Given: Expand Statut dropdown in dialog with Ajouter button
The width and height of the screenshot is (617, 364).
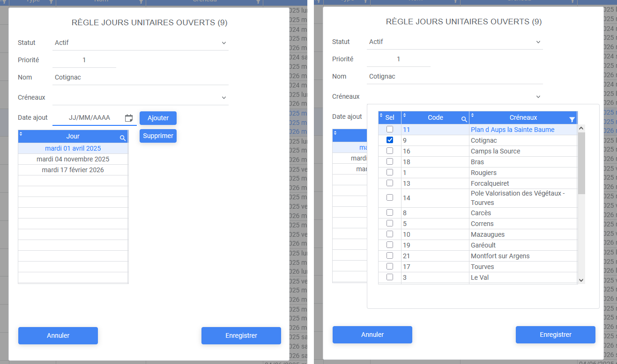Looking at the screenshot, I should coord(223,43).
